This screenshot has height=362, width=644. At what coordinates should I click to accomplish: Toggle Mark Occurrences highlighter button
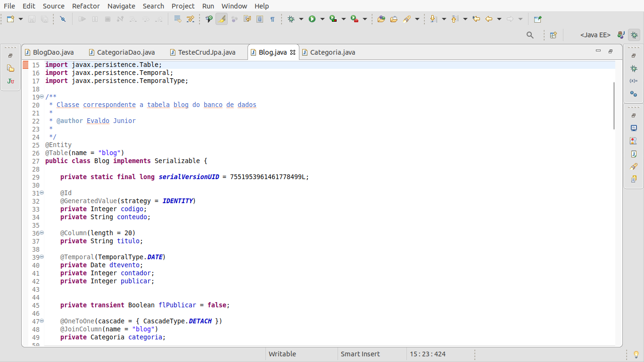coord(222,19)
